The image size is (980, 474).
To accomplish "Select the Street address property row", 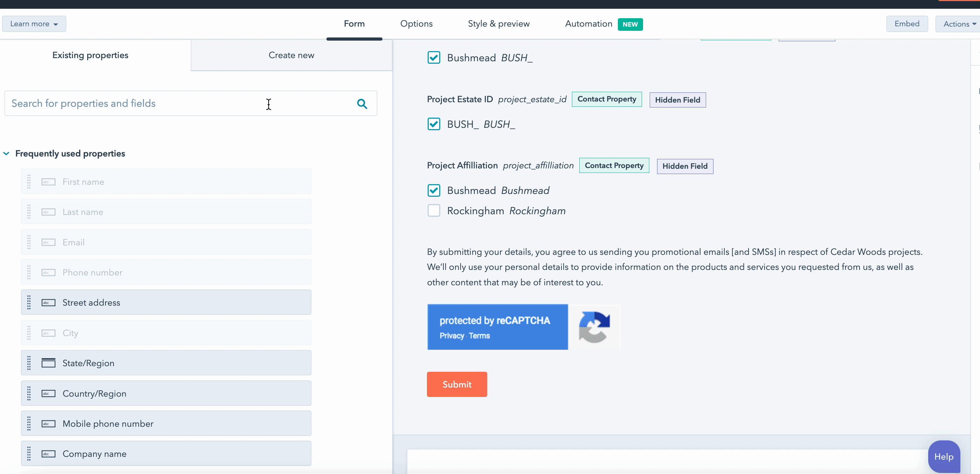I will (x=166, y=302).
